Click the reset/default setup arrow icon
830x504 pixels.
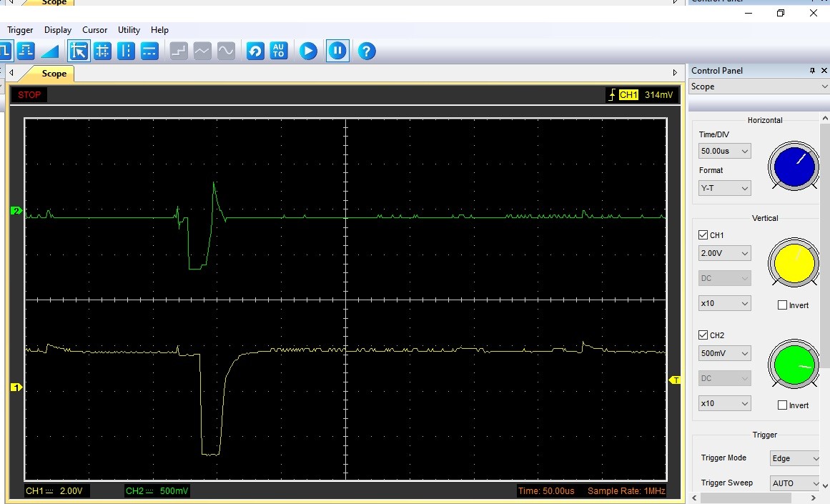click(255, 51)
